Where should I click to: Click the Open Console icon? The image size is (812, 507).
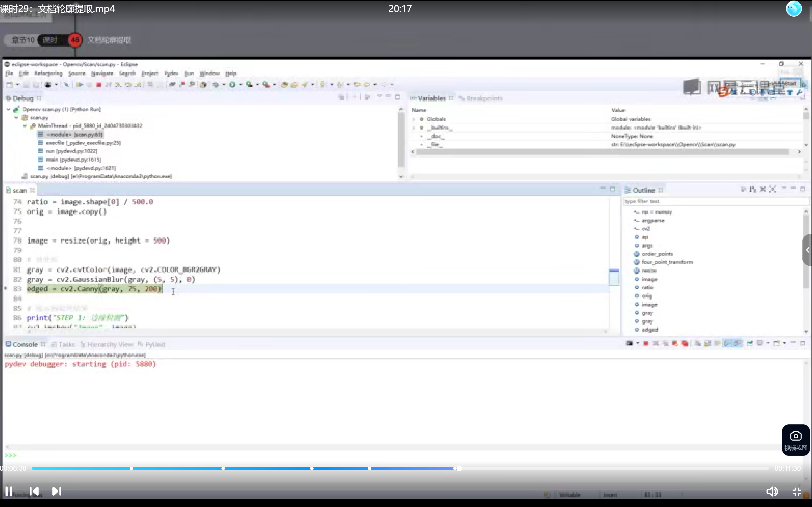pos(777,343)
